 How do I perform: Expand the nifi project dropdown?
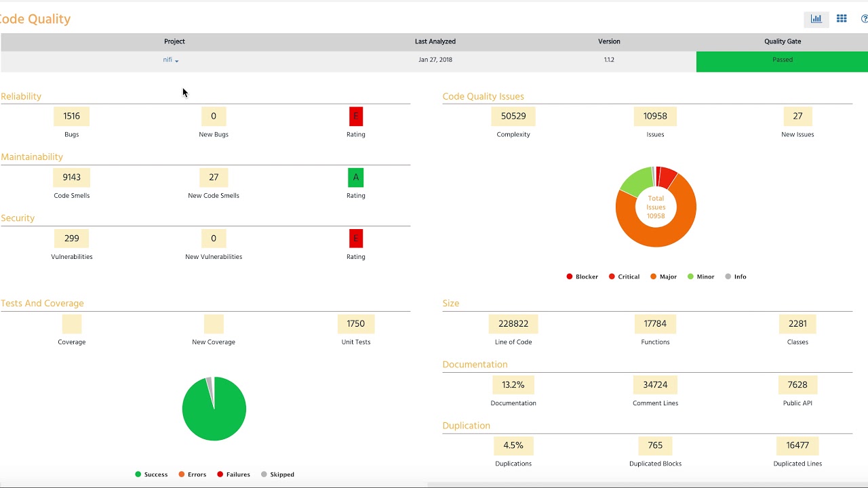(x=171, y=60)
